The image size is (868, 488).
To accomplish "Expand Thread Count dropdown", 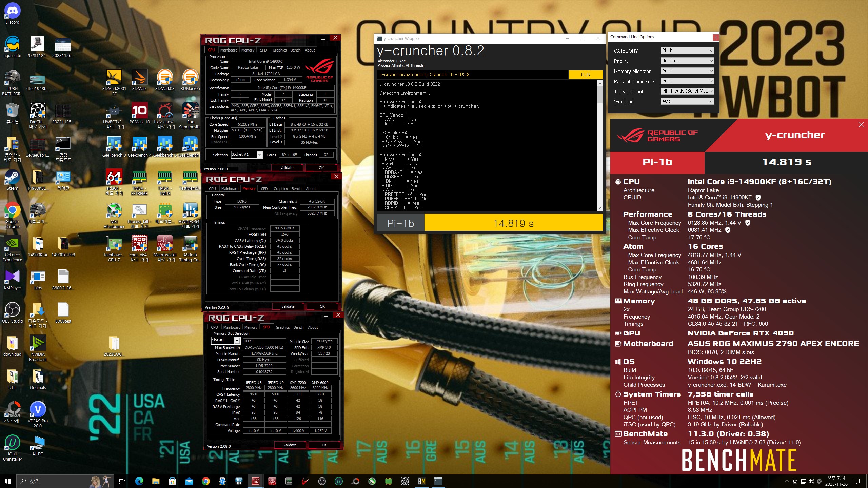I will pos(687,91).
